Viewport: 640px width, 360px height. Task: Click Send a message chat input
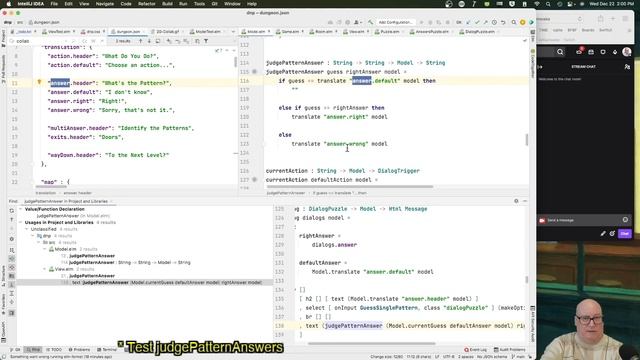tap(584, 220)
